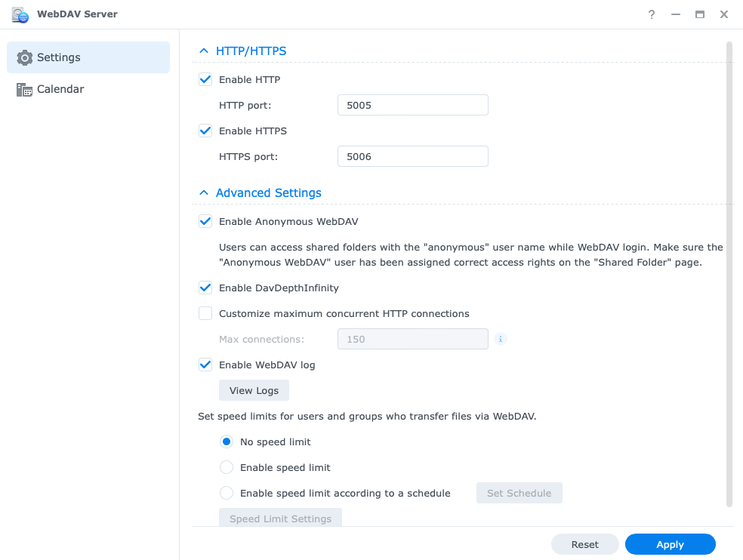This screenshot has height=560, width=743.
Task: Disable the Enable HTTP checkbox
Action: 205,79
